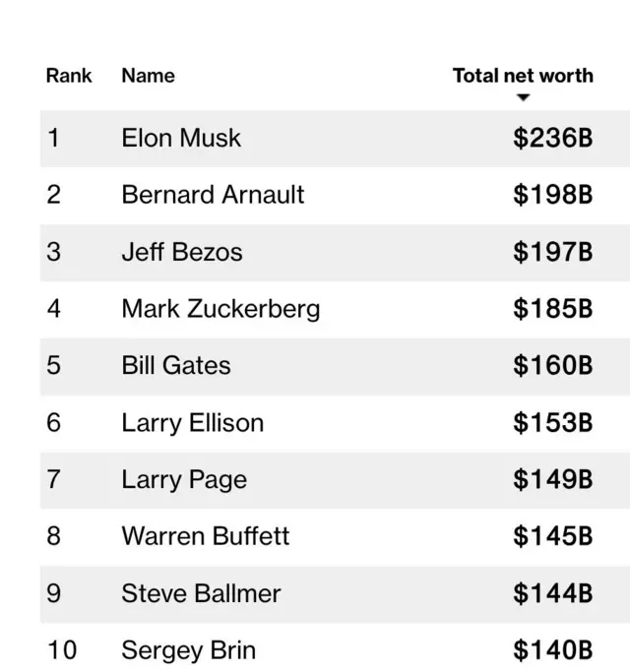Click on Mark Zuckerberg's name
This screenshot has height=672, width=630.
220,309
